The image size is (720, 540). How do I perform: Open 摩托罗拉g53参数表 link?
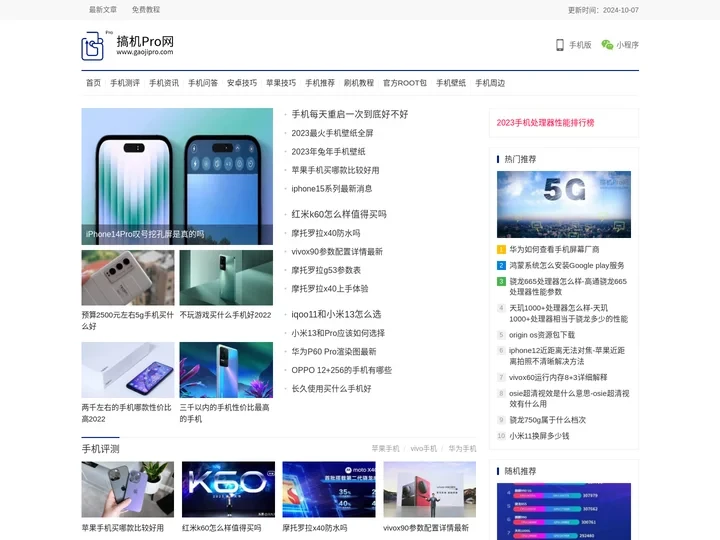(326, 270)
